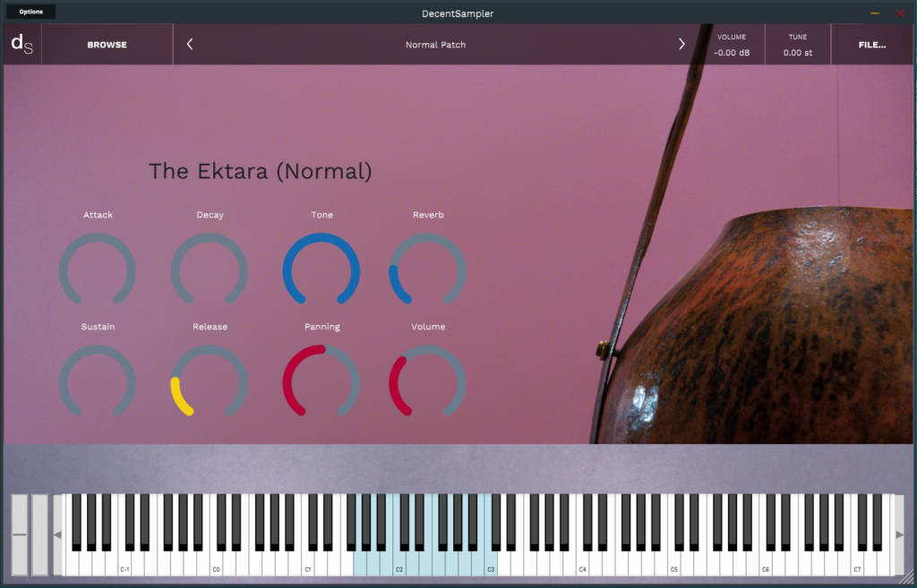Click the Reverb knob
This screenshot has width=917, height=588.
tap(427, 270)
